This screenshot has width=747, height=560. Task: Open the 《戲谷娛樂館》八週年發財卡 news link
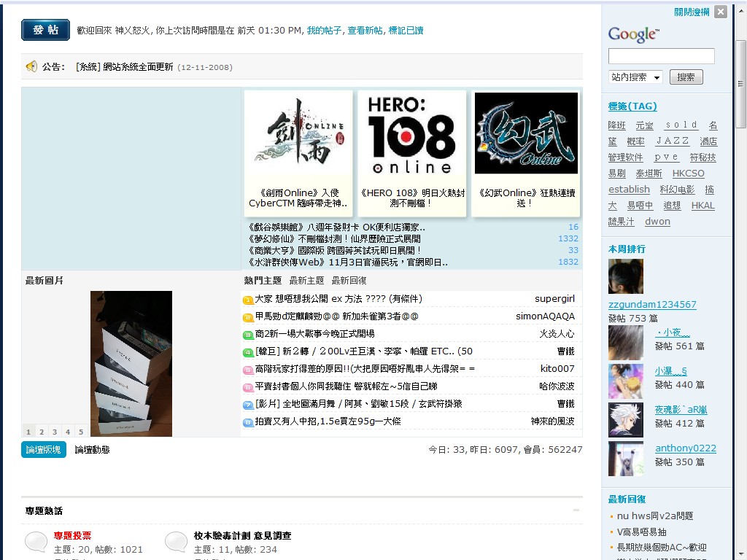336,227
